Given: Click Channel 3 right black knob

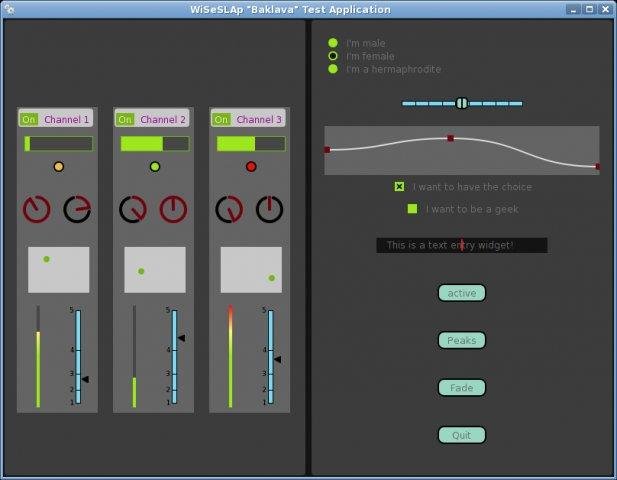Looking at the screenshot, I should [x=270, y=209].
